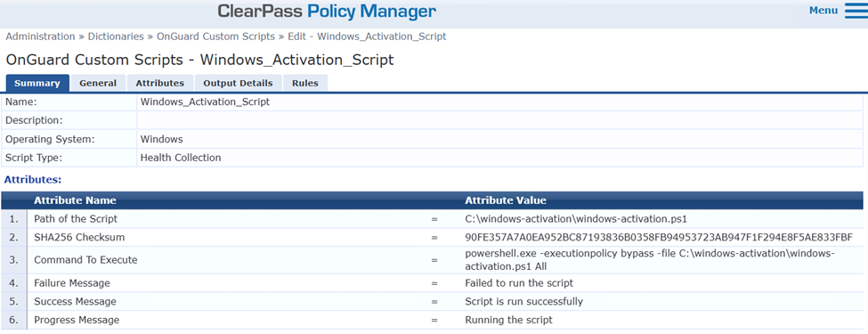Open the Attributes tab
Screen dimensions: 868x334
[160, 83]
